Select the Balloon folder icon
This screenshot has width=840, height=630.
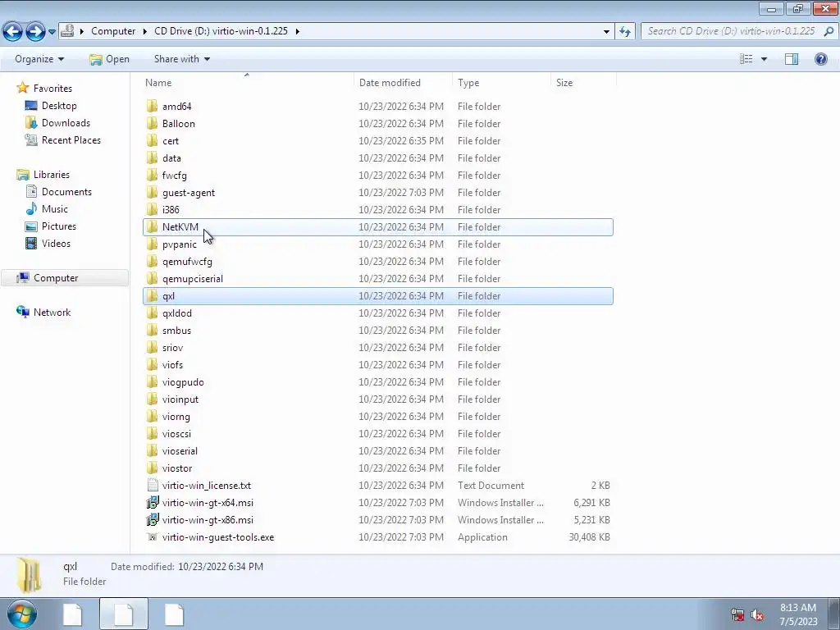[152, 123]
